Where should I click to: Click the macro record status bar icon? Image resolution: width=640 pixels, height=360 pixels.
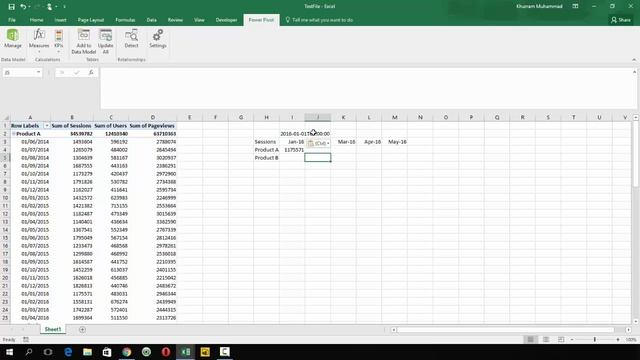pos(26,340)
